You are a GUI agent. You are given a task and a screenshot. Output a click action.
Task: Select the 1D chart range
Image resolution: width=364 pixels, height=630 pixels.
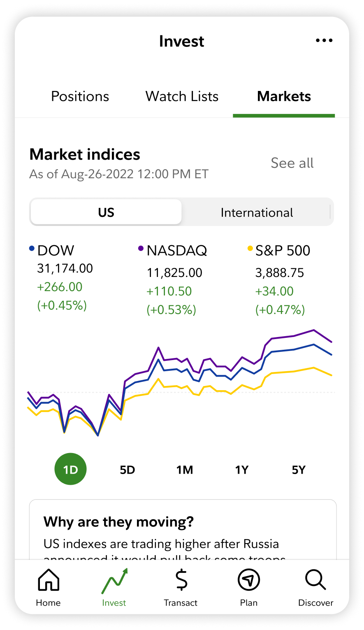click(71, 470)
